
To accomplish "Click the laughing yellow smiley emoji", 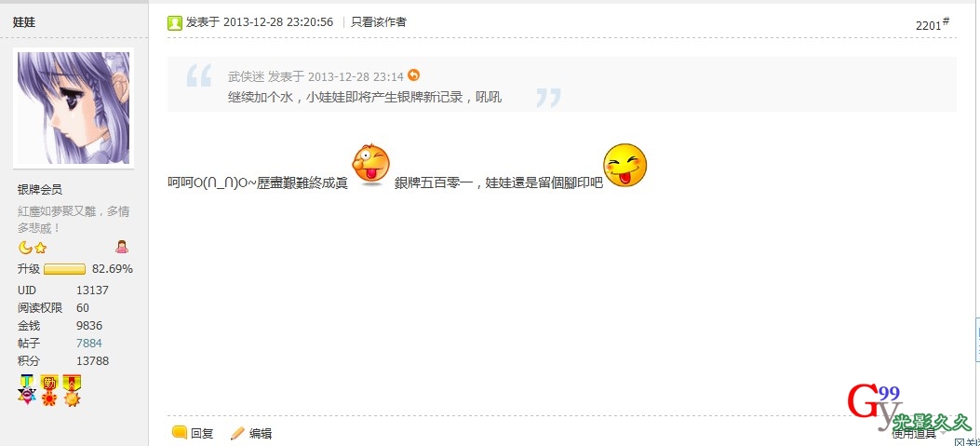I will point(624,165).
